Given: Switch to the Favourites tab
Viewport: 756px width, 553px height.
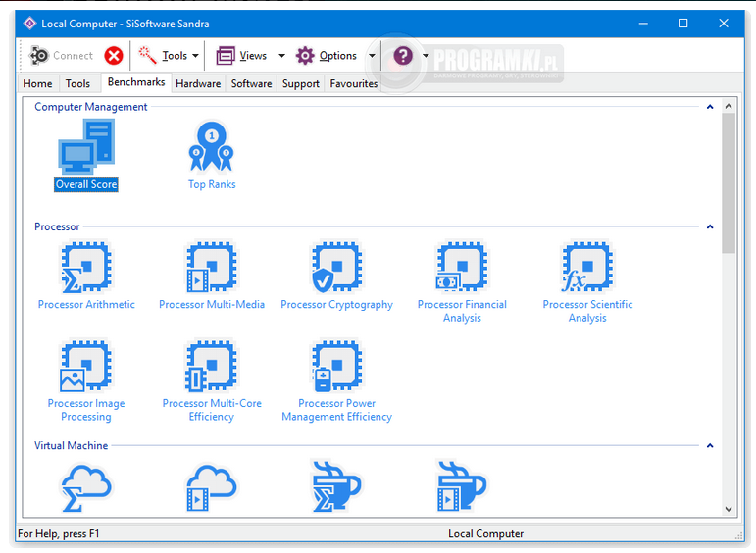Looking at the screenshot, I should tap(353, 84).
